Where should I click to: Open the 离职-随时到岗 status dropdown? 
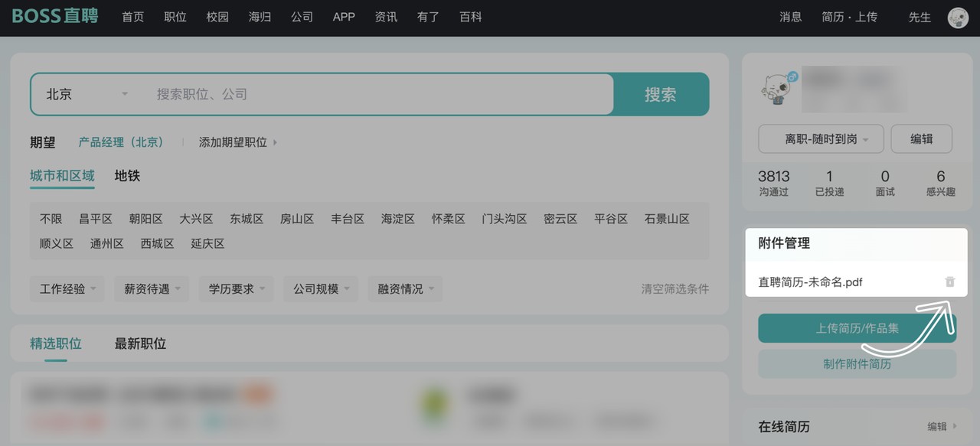[821, 139]
